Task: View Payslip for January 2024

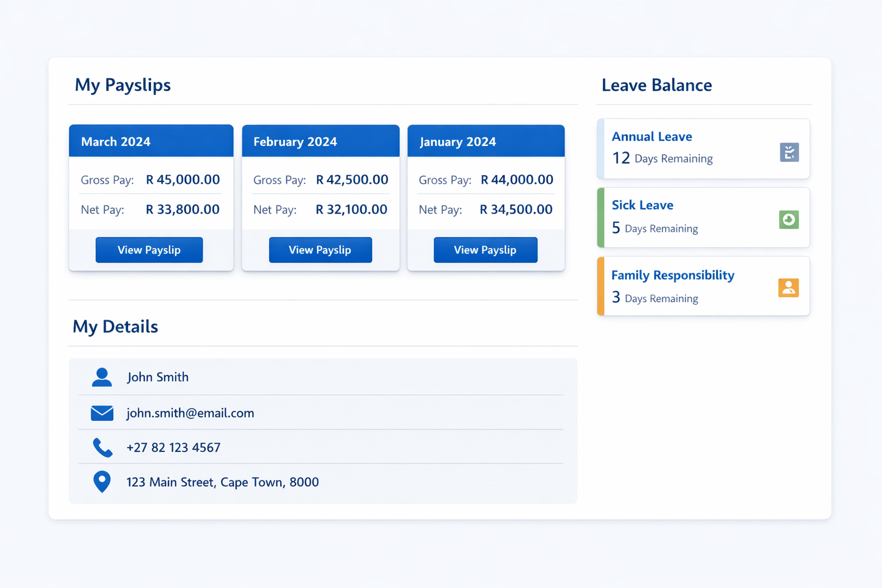Action: pyautogui.click(x=485, y=250)
